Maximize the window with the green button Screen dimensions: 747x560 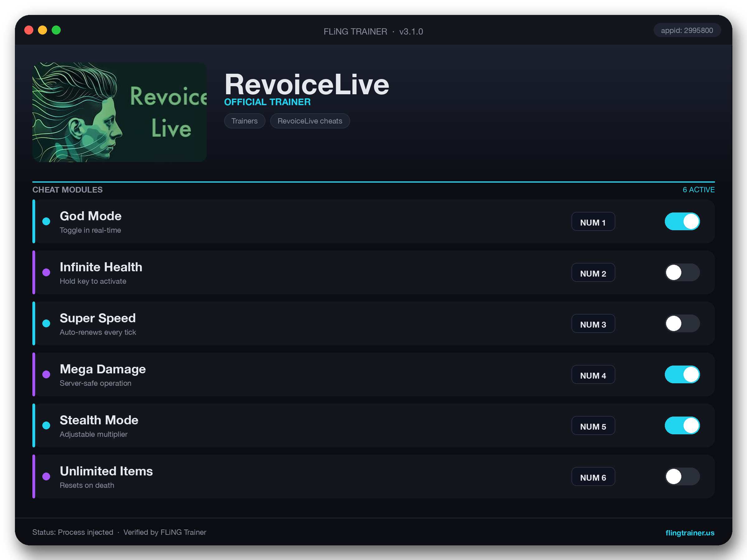tap(56, 30)
